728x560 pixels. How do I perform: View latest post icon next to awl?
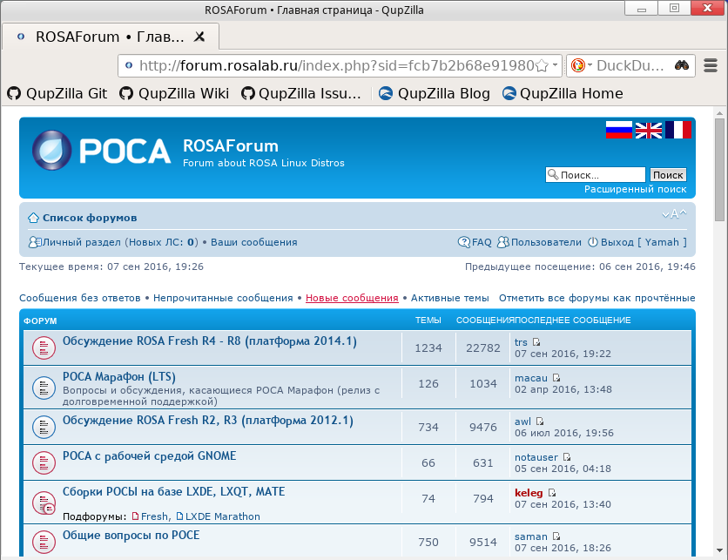point(540,422)
